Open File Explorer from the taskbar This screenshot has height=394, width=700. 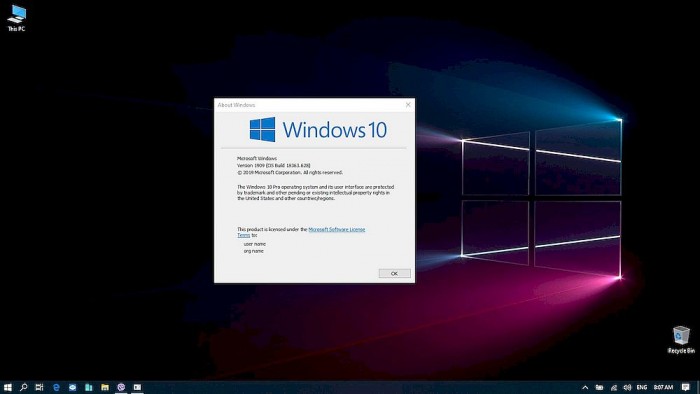(x=105, y=387)
